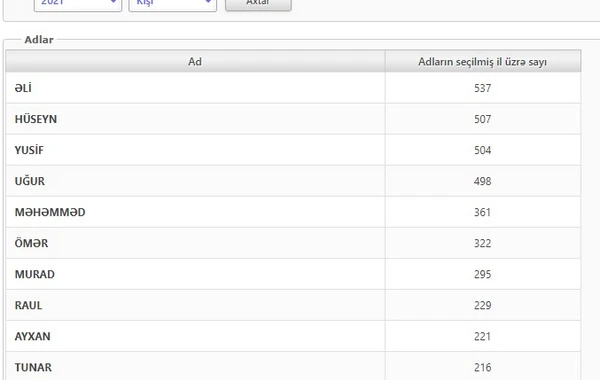Select the Adların seçilmiş il üzrə sayı header
The height and width of the screenshot is (380, 600).
483,62
